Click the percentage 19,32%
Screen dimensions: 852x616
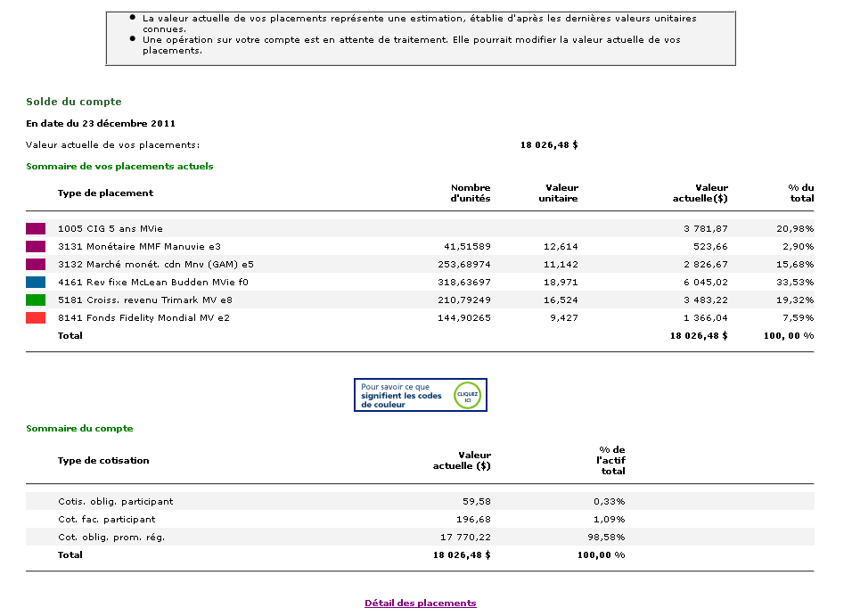795,300
